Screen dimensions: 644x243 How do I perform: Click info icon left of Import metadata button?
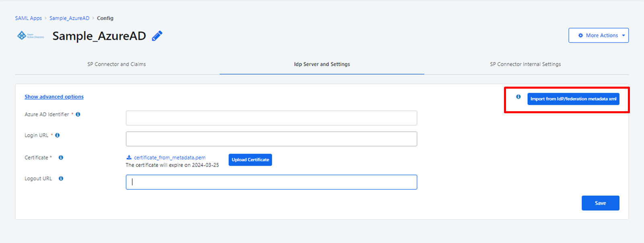[518, 97]
